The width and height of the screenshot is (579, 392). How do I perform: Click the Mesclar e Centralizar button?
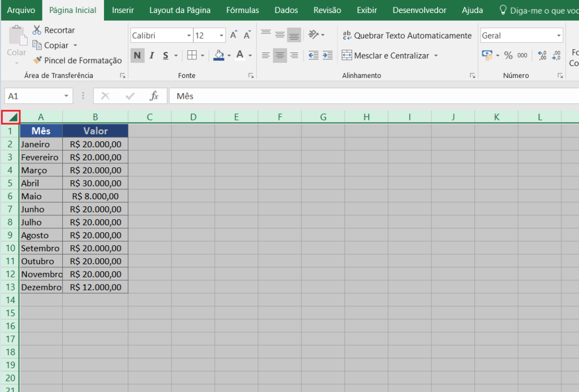click(x=385, y=56)
